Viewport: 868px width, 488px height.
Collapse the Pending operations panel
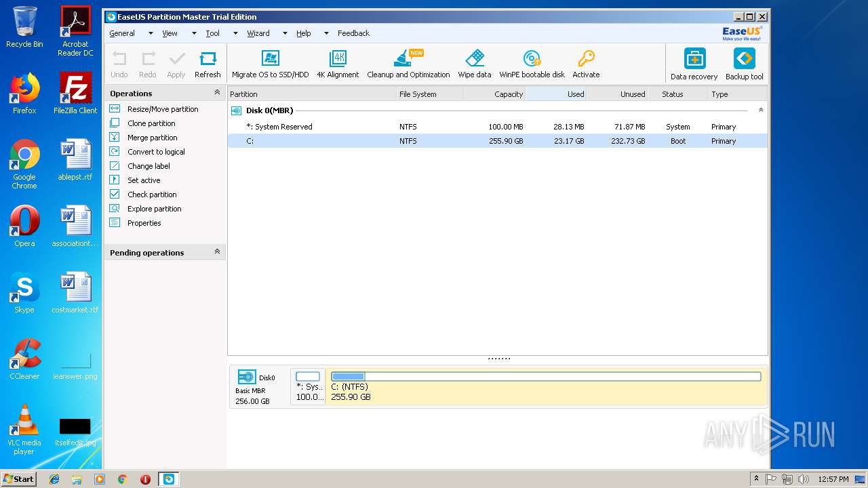[217, 251]
